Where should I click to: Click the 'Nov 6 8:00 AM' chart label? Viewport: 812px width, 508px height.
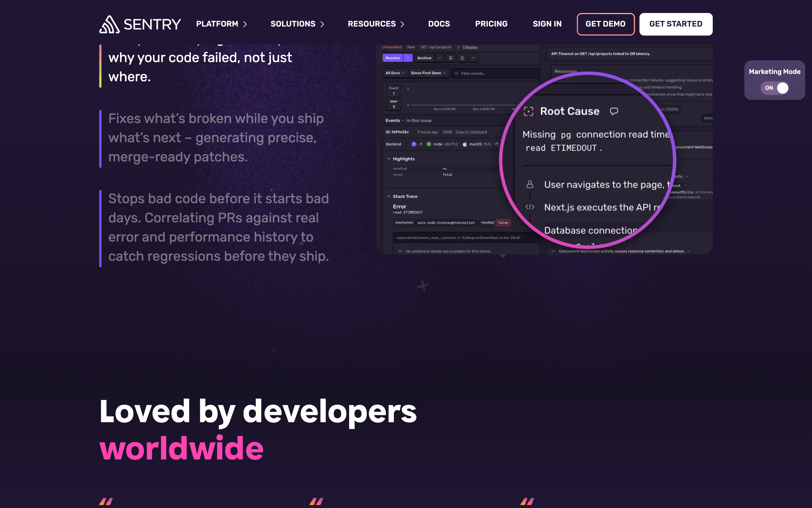tap(444, 109)
